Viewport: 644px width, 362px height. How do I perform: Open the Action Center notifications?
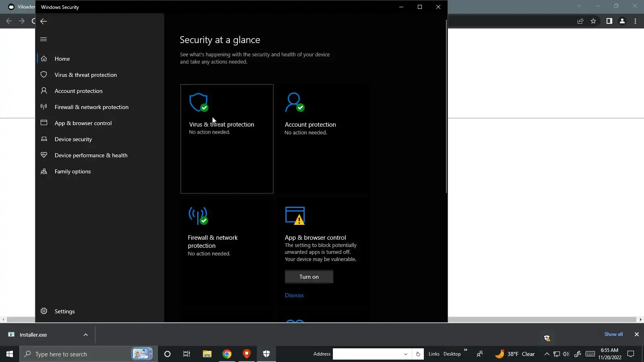(x=631, y=354)
